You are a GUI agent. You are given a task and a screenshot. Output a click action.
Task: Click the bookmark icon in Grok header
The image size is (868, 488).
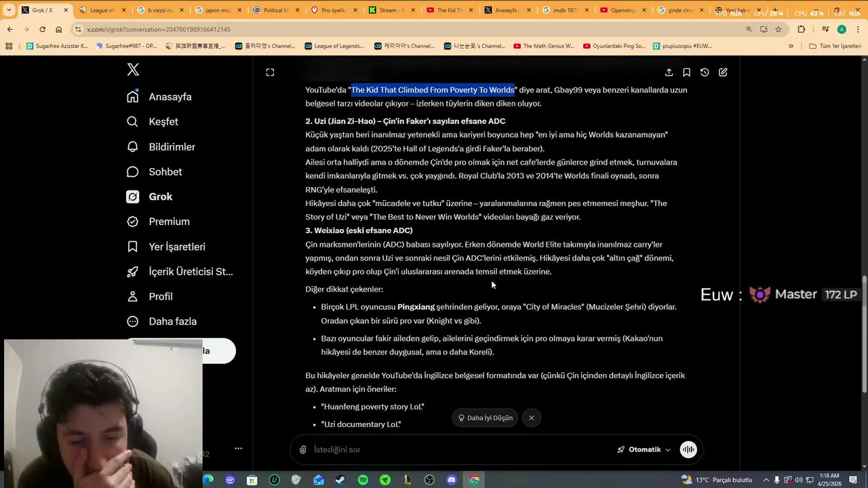point(686,73)
